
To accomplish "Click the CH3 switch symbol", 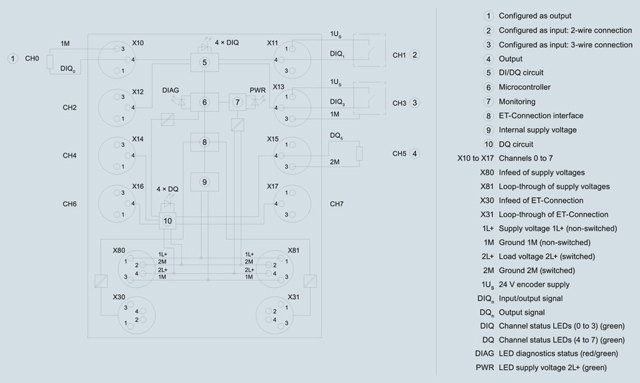I will pos(370,98).
